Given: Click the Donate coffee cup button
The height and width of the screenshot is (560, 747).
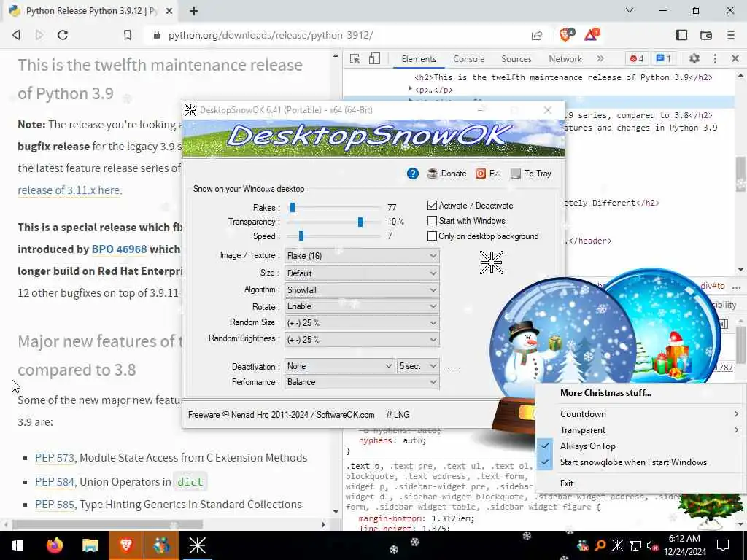Looking at the screenshot, I should pos(446,174).
